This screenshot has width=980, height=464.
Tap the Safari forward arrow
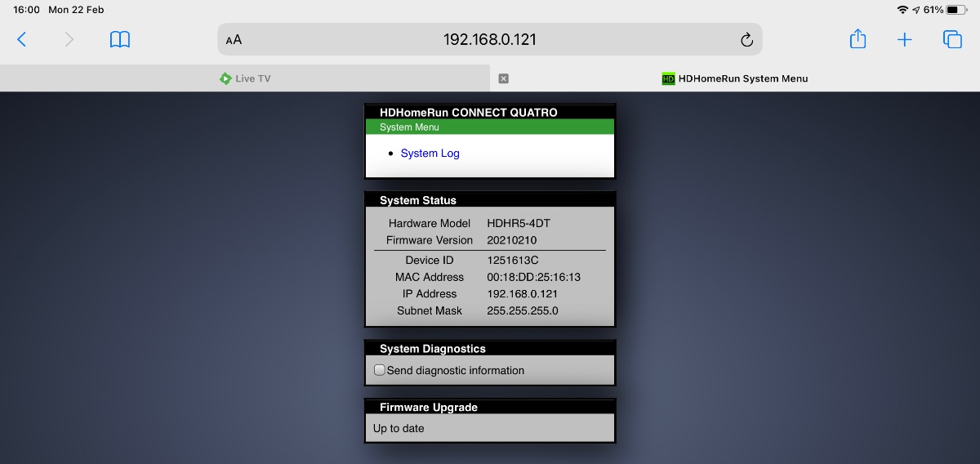point(69,39)
